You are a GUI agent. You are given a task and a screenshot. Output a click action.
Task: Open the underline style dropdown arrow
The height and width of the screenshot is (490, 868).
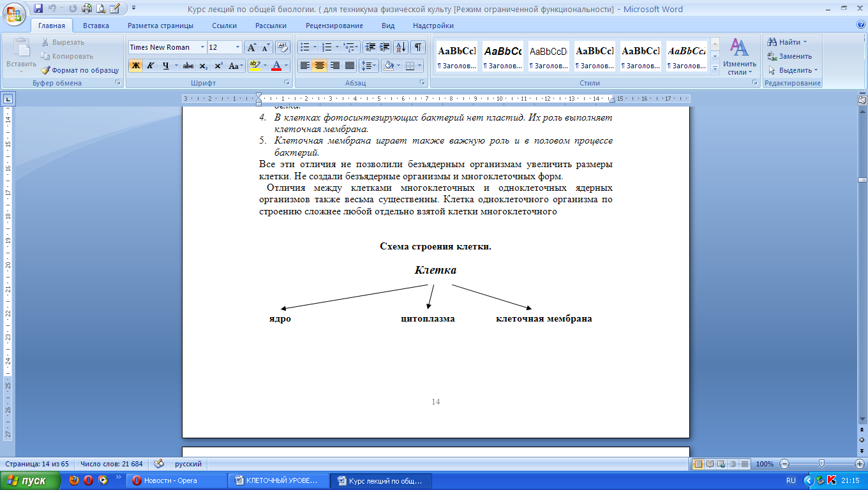pos(176,66)
